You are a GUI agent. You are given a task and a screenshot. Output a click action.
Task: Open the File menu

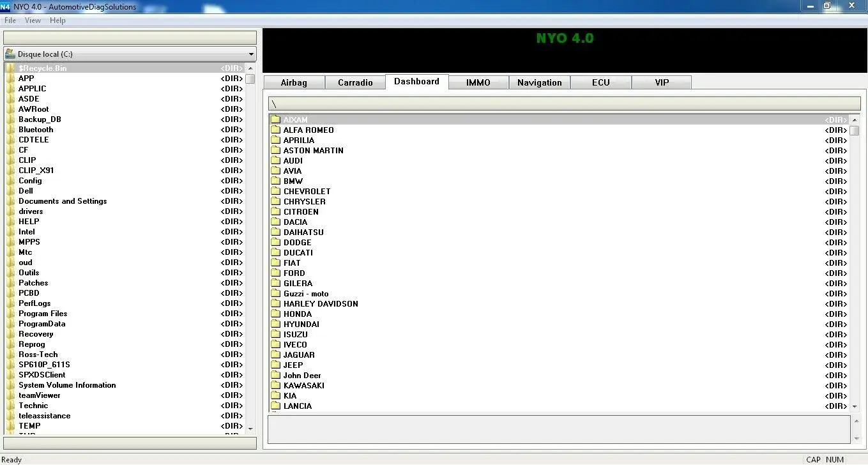[10, 20]
